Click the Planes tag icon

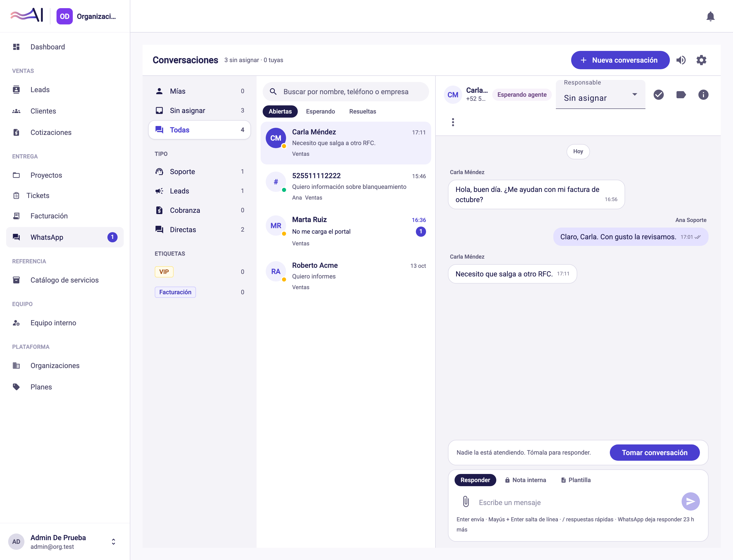click(x=16, y=387)
